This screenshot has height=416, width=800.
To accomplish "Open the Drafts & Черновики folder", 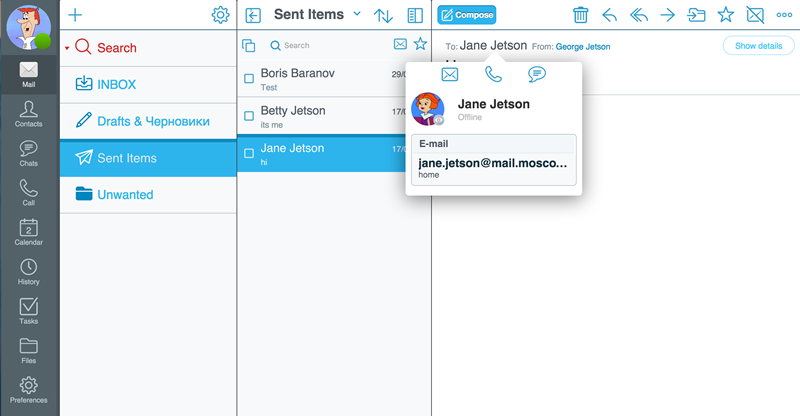I will pyautogui.click(x=148, y=121).
